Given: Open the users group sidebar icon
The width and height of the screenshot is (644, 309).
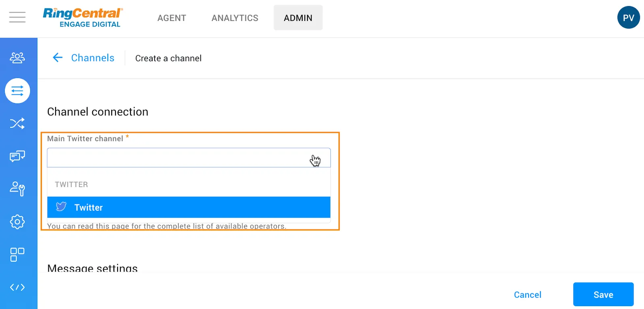Looking at the screenshot, I should (x=17, y=58).
